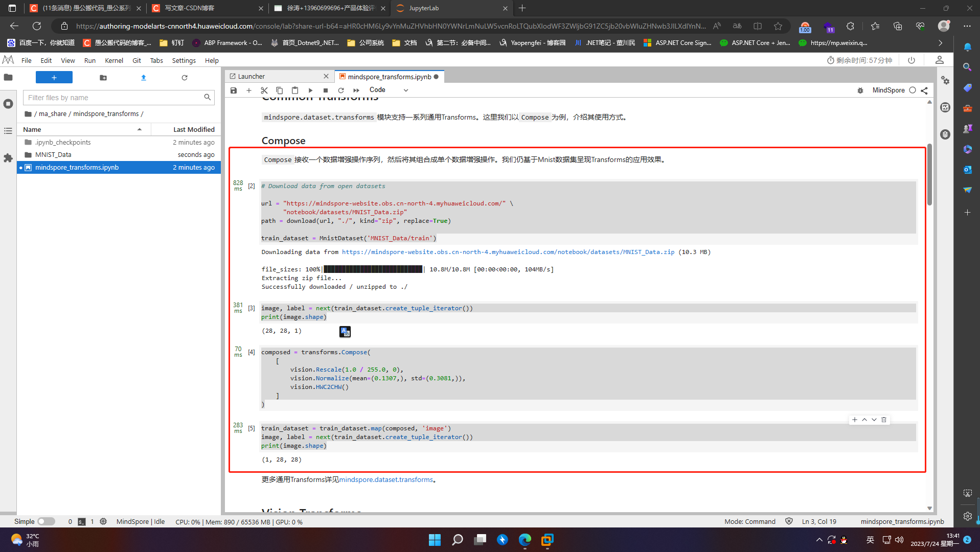This screenshot has height=552, width=980.
Task: Navigate to ma_share in the breadcrumb
Action: pos(53,113)
